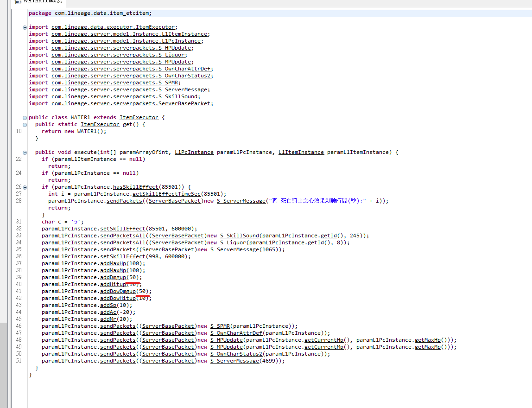532x408 pixels.
Task: Click S_ServerMessage(4699) on line 51
Action: pyautogui.click(x=235, y=361)
